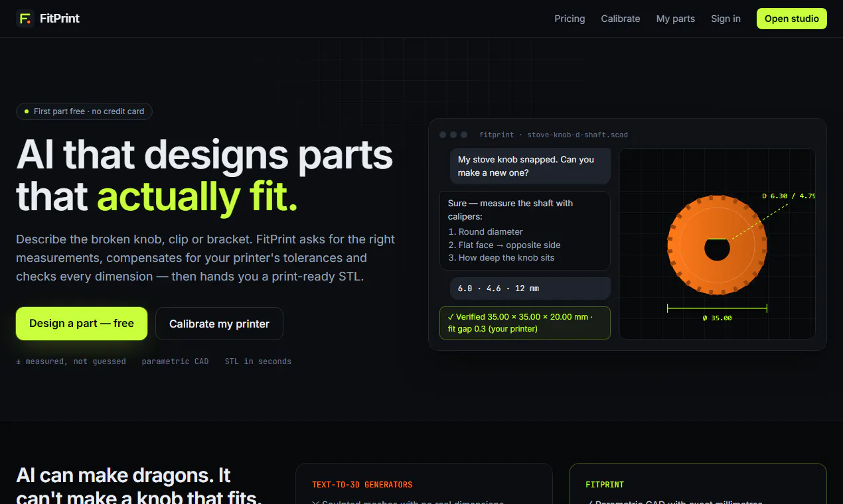Click the TEXT-TO-3D GENERATORS card heading
This screenshot has width=843, height=504.
[362, 485]
